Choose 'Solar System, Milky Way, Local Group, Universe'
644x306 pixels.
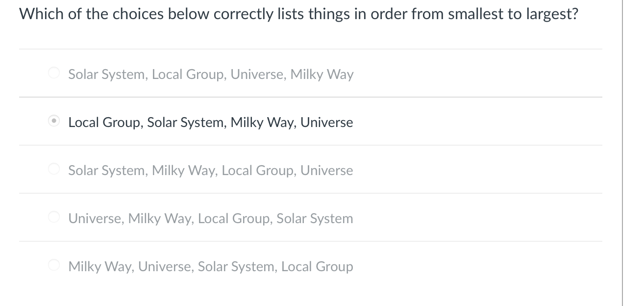[x=211, y=170]
